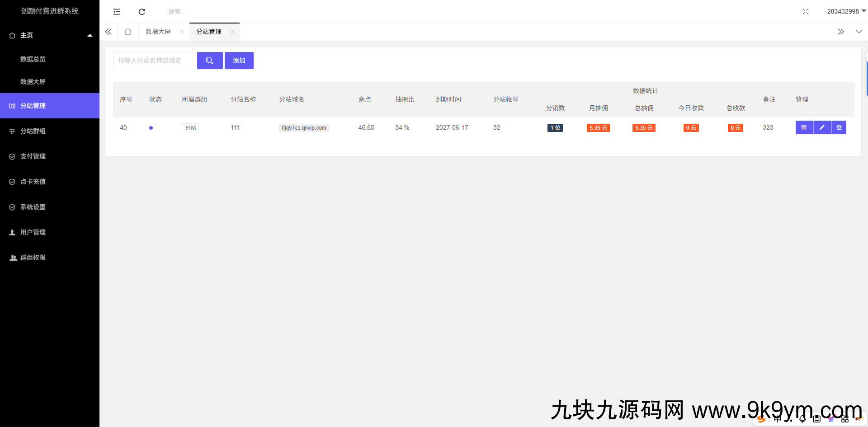Select 支付管理 in the sidebar menu
868x427 pixels.
[x=33, y=156]
